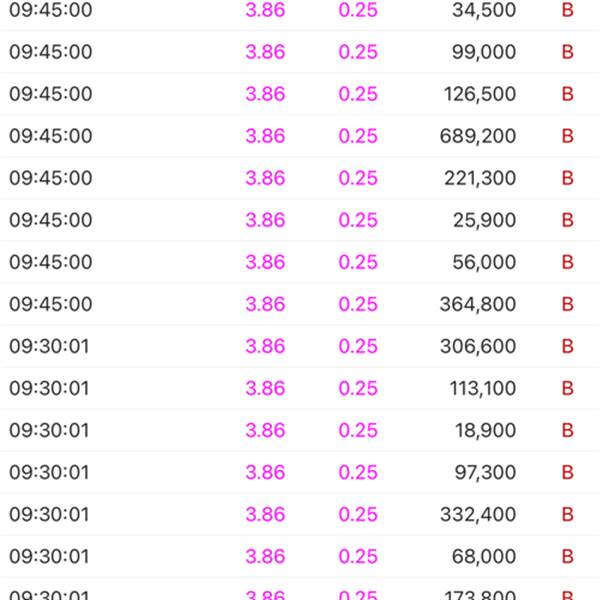Viewport: 600px width, 600px height.
Task: Tap the 97,300 volume trade entry
Action: tap(300, 473)
